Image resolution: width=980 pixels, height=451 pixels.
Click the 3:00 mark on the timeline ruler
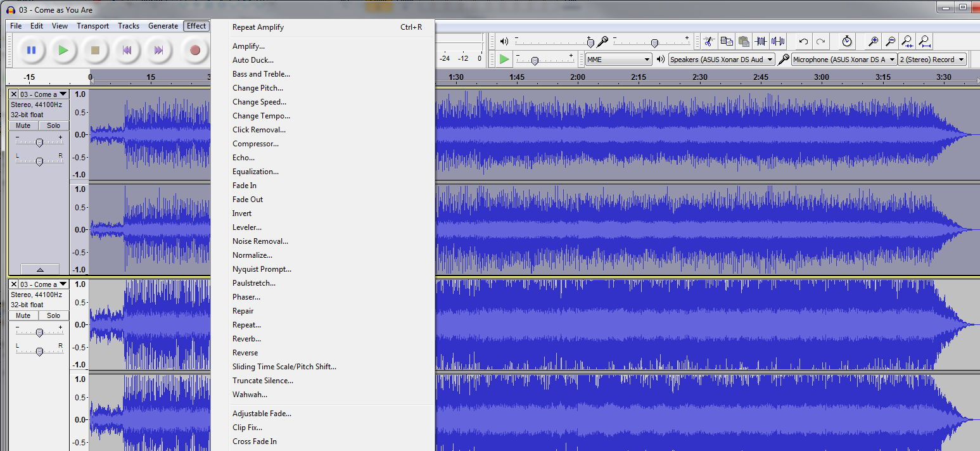(822, 77)
